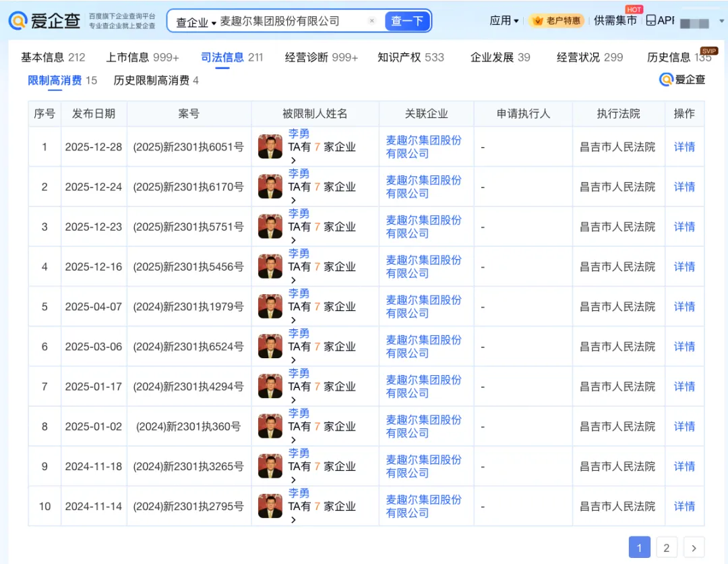Image resolution: width=728 pixels, height=564 pixels.
Task: Expand the chevron under 李勇 in row 7
Action: (x=293, y=400)
